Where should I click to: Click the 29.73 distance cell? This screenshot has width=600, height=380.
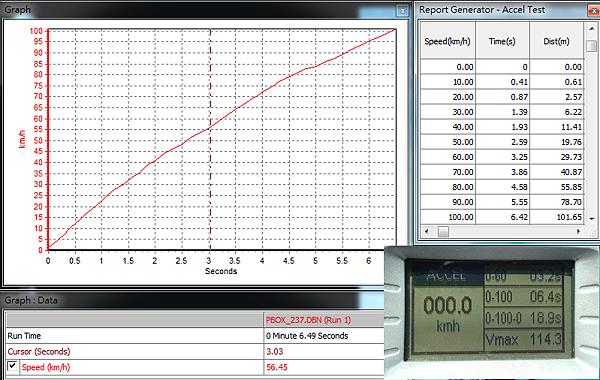(557, 157)
